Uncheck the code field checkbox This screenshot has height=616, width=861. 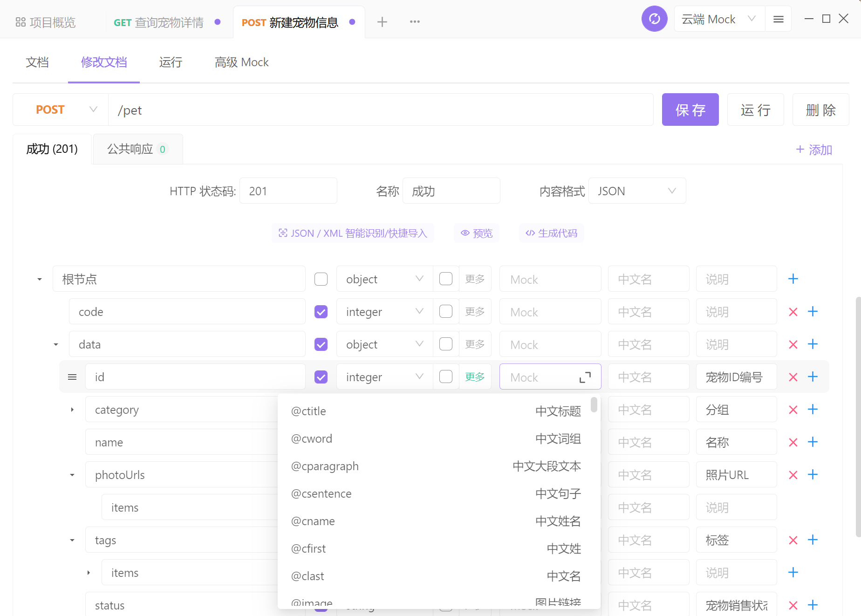point(321,311)
